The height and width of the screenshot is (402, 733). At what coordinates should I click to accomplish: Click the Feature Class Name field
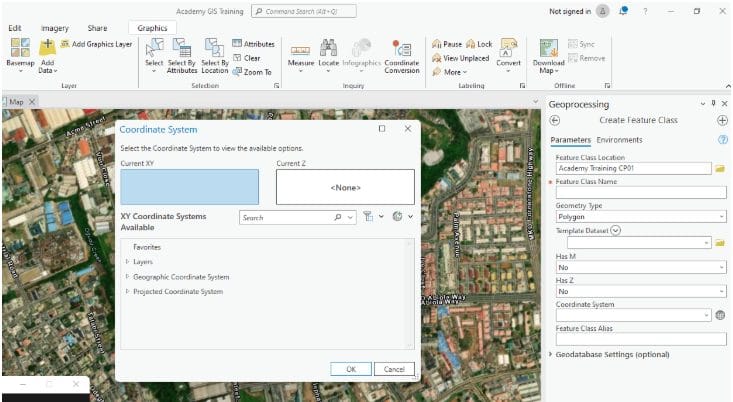640,192
